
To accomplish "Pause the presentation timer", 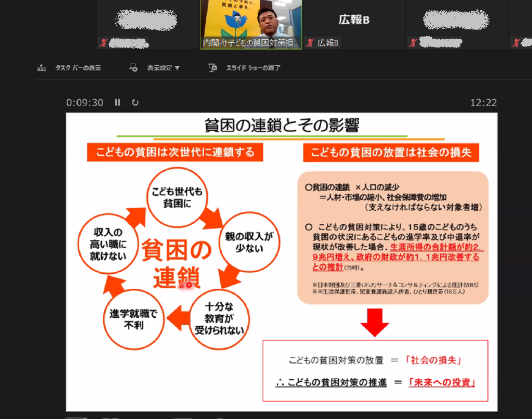I will point(117,103).
